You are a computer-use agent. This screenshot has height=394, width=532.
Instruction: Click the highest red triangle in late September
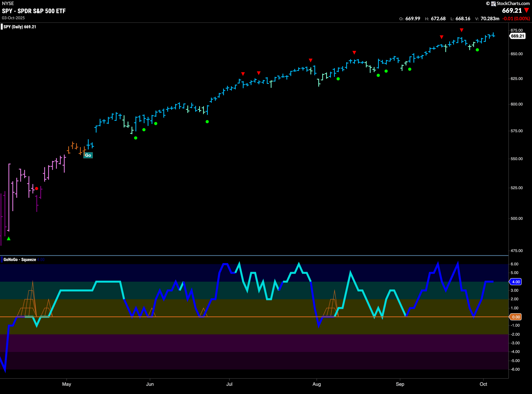point(462,30)
